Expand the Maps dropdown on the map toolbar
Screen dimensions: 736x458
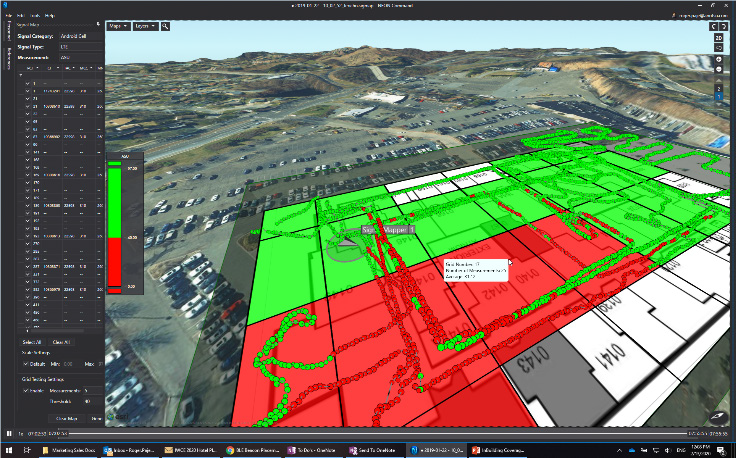point(118,26)
